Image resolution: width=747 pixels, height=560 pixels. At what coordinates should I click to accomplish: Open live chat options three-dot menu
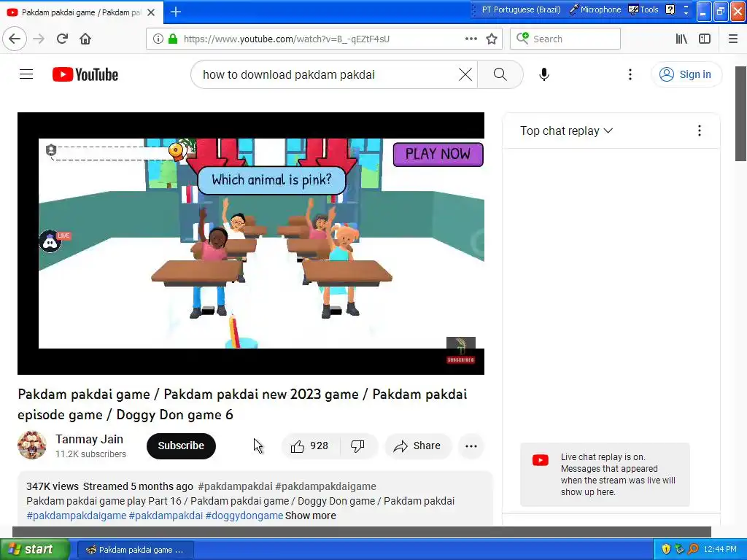[x=700, y=131]
